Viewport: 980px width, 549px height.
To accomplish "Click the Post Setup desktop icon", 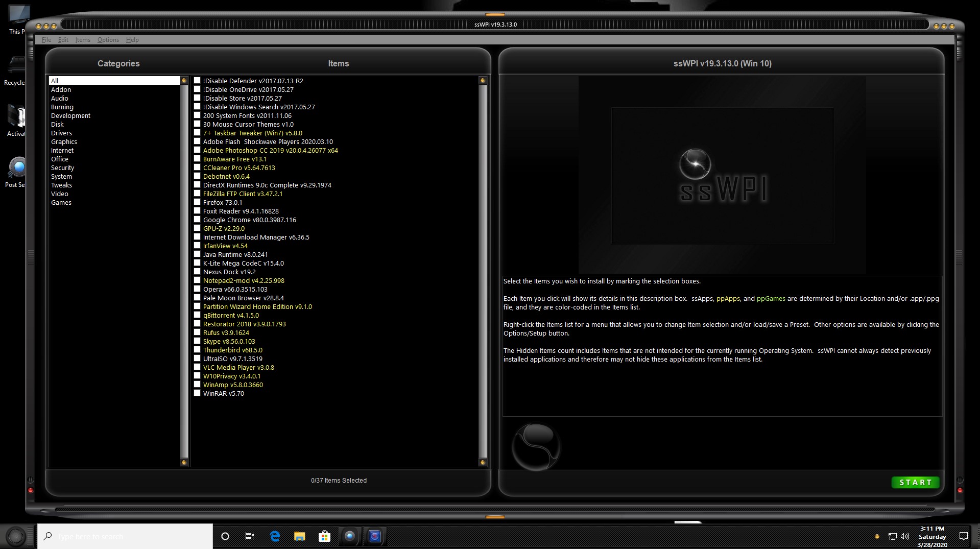I will (15, 172).
